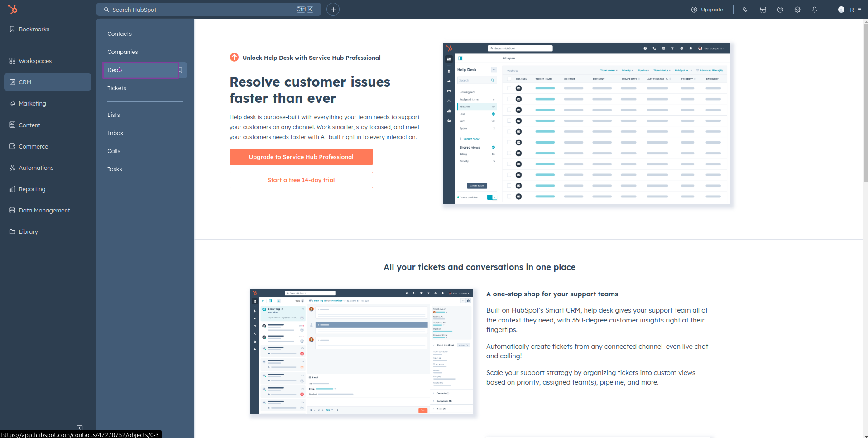Expand the Reporting navigation section
The width and height of the screenshot is (868, 438).
32,189
